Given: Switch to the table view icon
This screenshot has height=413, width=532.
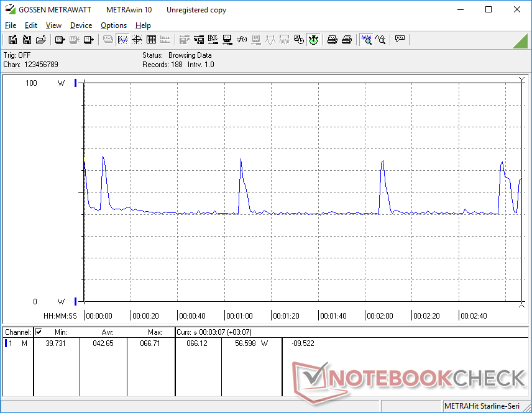Looking at the screenshot, I should [151, 40].
